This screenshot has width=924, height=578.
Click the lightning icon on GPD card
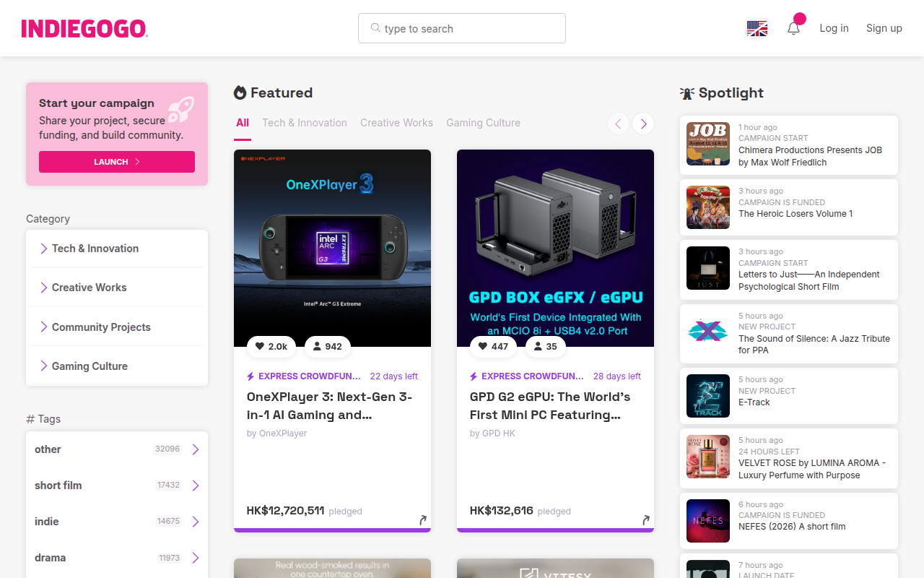[474, 376]
